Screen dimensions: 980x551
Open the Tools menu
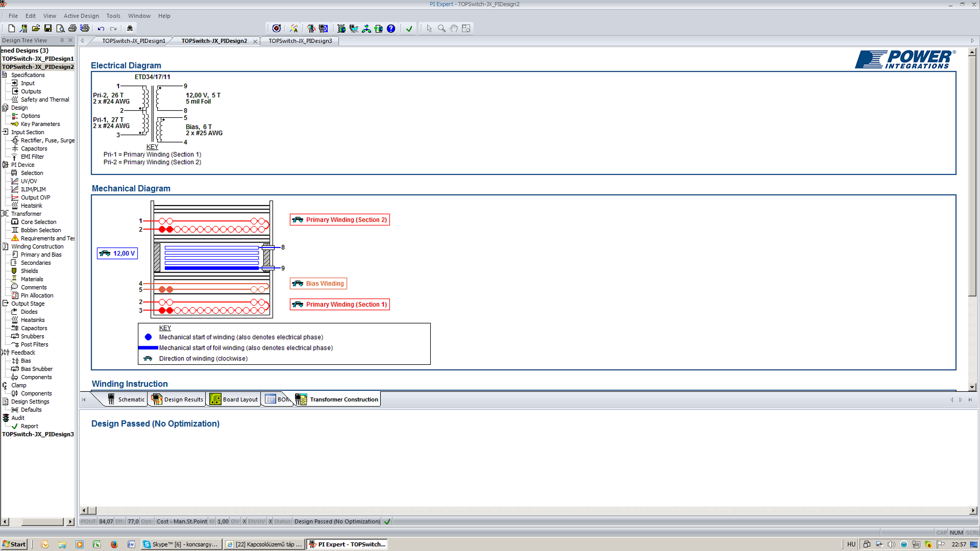coord(113,16)
